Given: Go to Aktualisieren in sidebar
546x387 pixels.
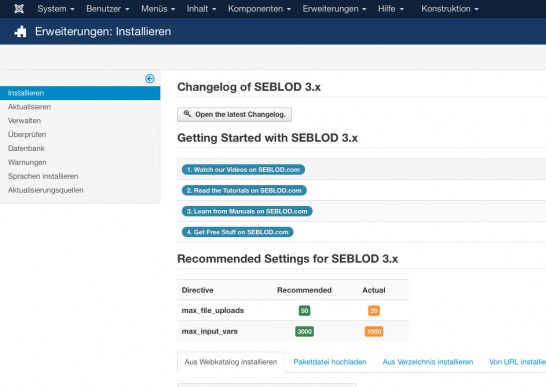Looking at the screenshot, I should coord(29,107).
